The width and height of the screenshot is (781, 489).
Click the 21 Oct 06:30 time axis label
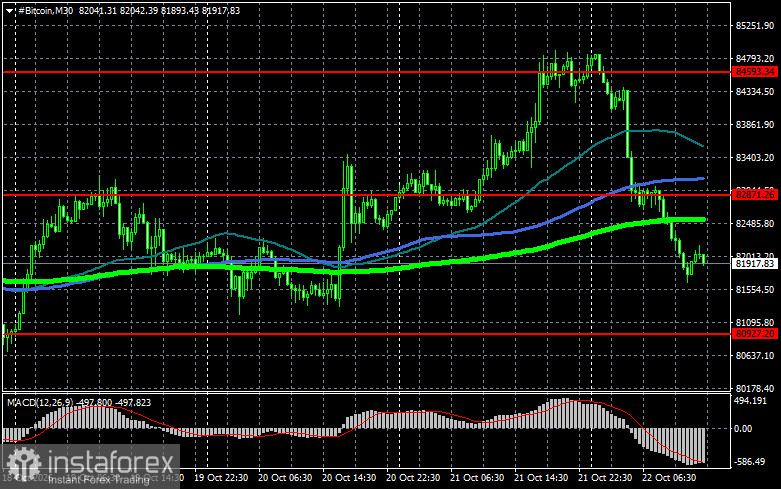click(x=477, y=478)
